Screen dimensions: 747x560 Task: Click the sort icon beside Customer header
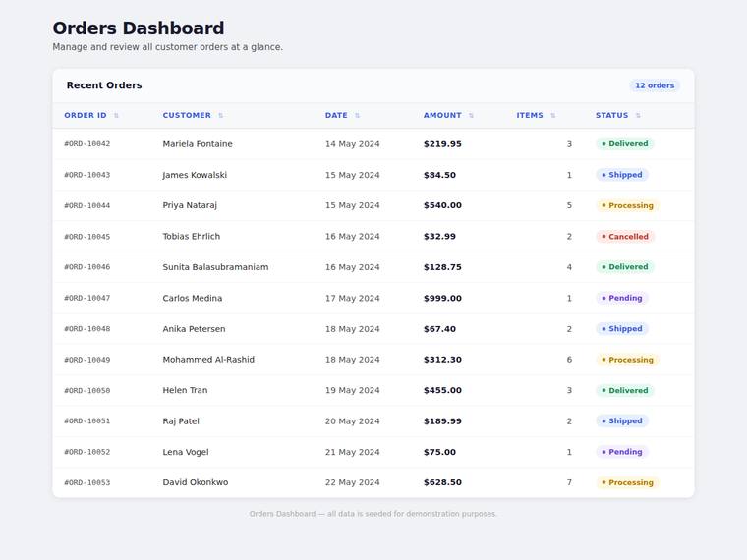pos(220,116)
